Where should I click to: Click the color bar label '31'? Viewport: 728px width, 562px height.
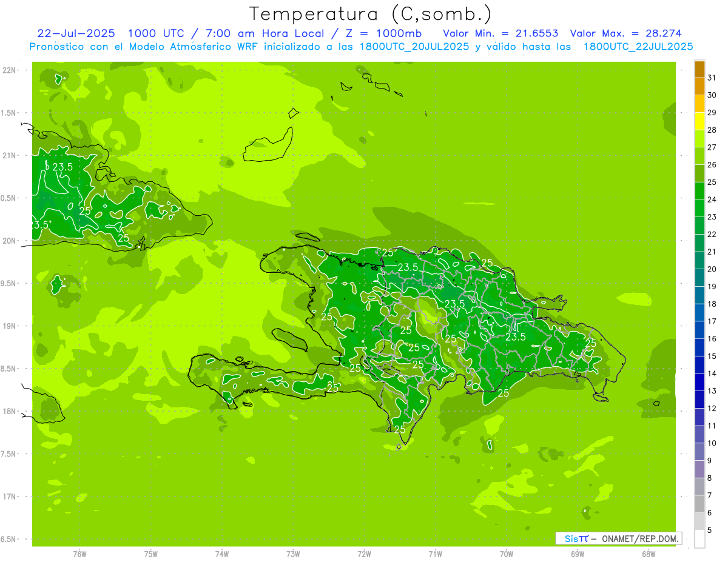712,78
